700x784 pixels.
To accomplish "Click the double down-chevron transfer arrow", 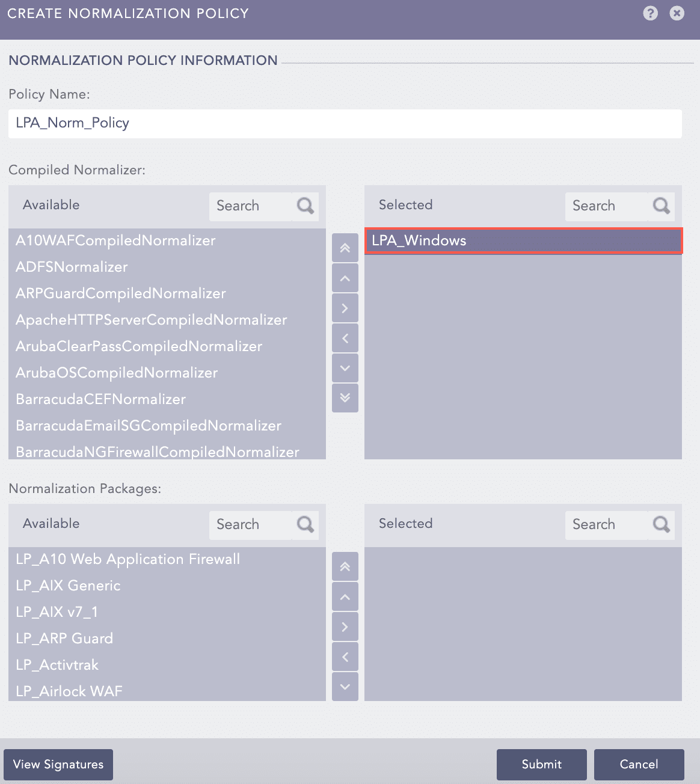I will [345, 397].
